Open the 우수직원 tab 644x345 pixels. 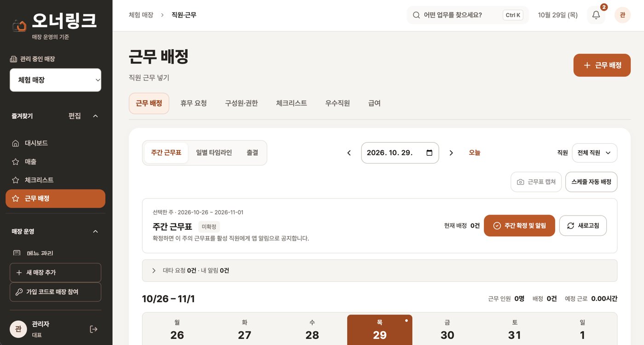pos(338,103)
